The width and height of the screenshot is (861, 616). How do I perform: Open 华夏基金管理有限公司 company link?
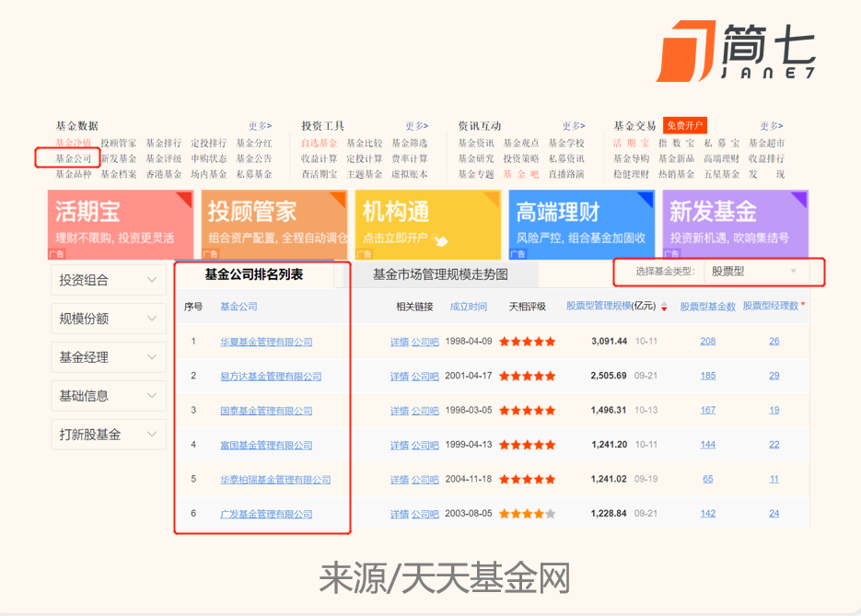click(x=266, y=342)
